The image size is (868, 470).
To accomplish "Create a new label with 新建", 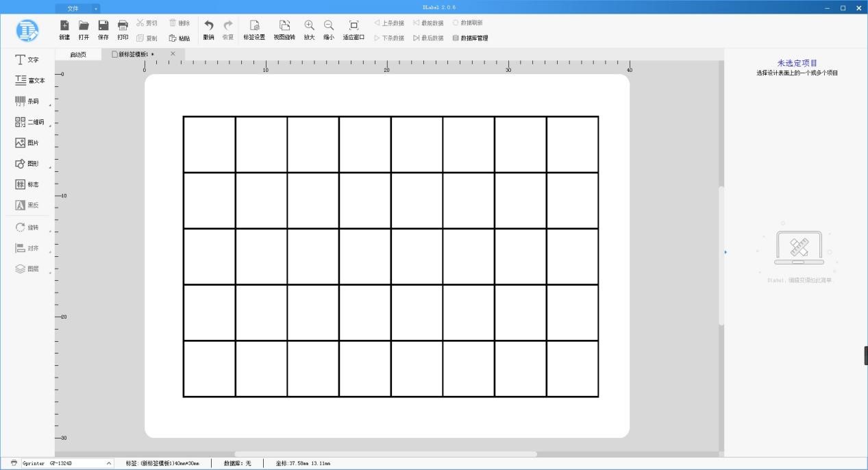I will 64,29.
